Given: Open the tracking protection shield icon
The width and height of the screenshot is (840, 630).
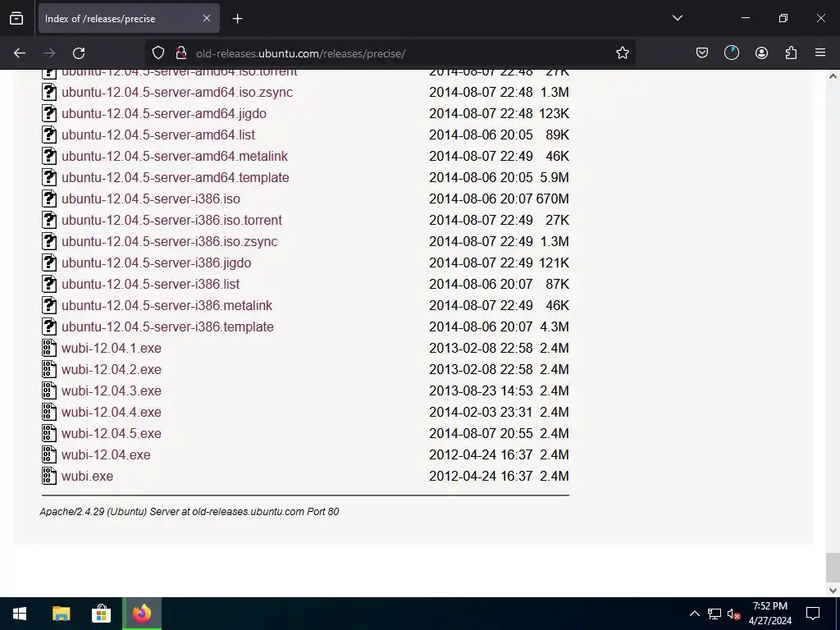Looking at the screenshot, I should coord(158,53).
